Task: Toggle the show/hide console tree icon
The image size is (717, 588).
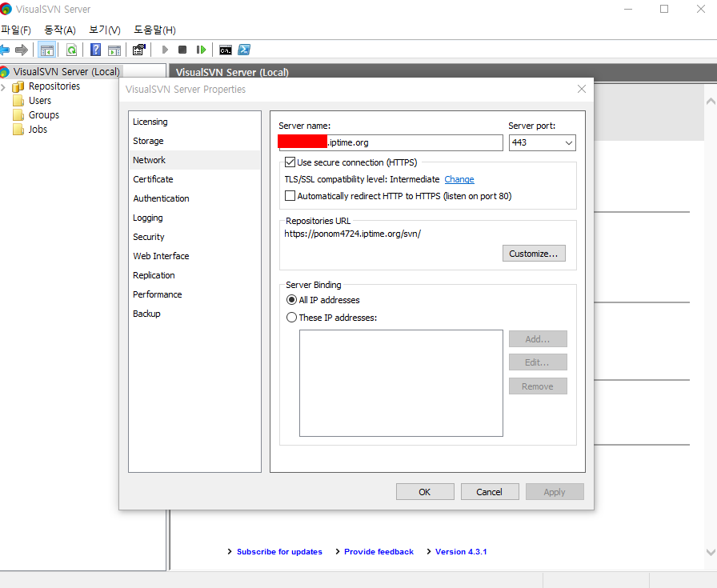Action: [x=46, y=50]
